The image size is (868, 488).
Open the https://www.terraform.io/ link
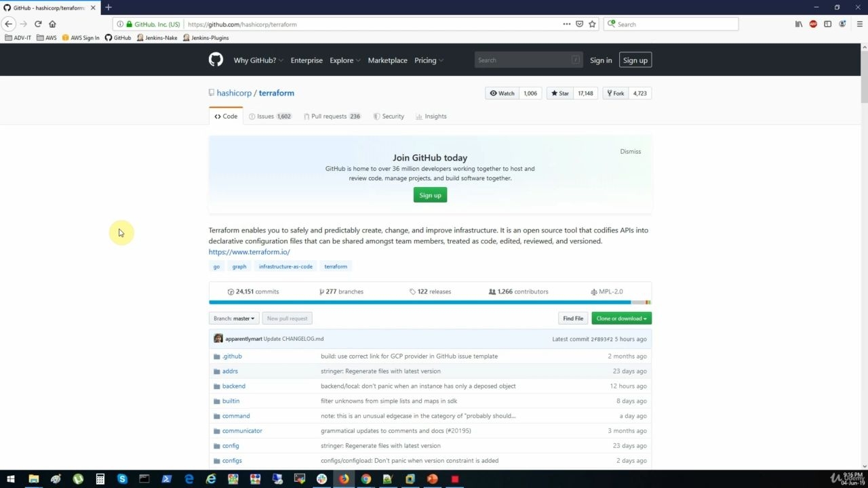(250, 251)
